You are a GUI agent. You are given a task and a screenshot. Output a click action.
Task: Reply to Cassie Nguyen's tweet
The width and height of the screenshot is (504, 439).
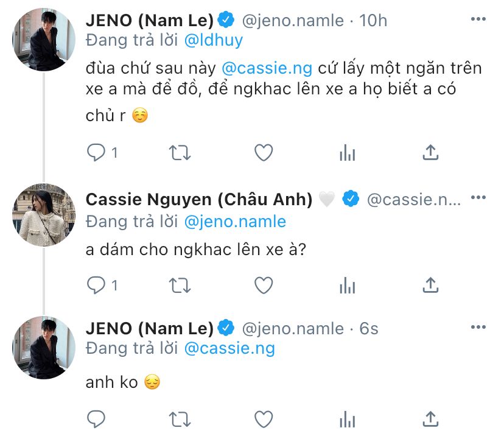(96, 284)
